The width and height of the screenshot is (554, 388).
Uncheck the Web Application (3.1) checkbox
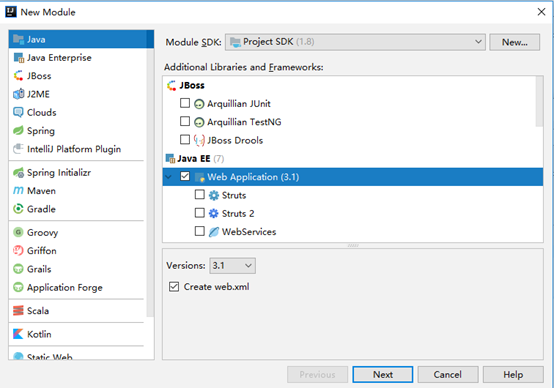(x=185, y=176)
